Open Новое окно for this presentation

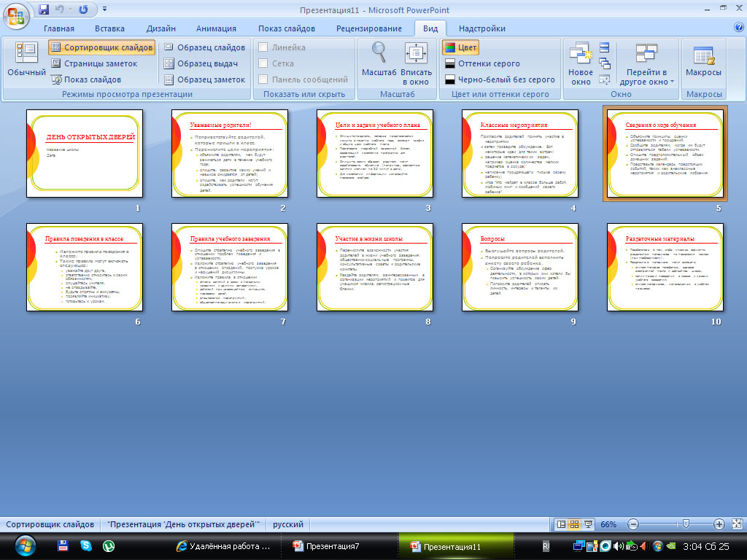(581, 63)
